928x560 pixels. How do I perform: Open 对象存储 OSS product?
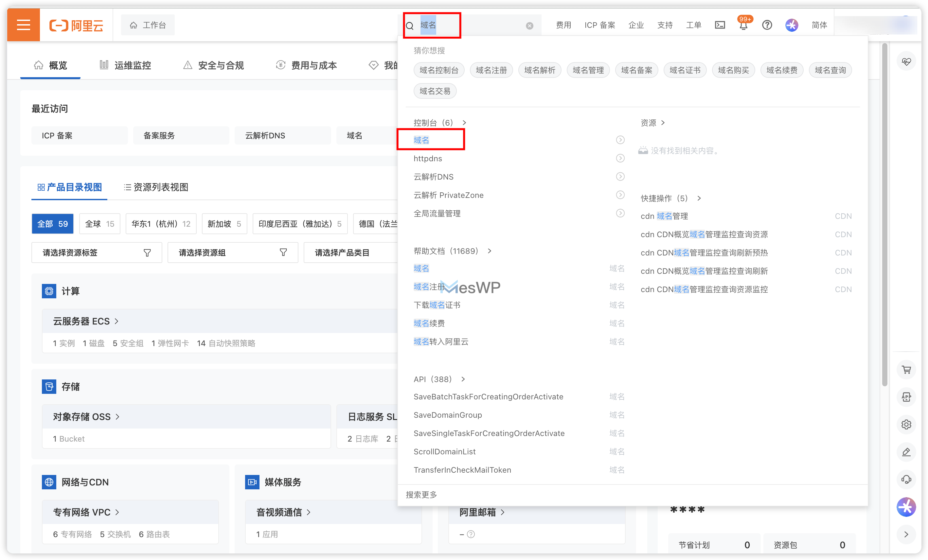click(86, 416)
